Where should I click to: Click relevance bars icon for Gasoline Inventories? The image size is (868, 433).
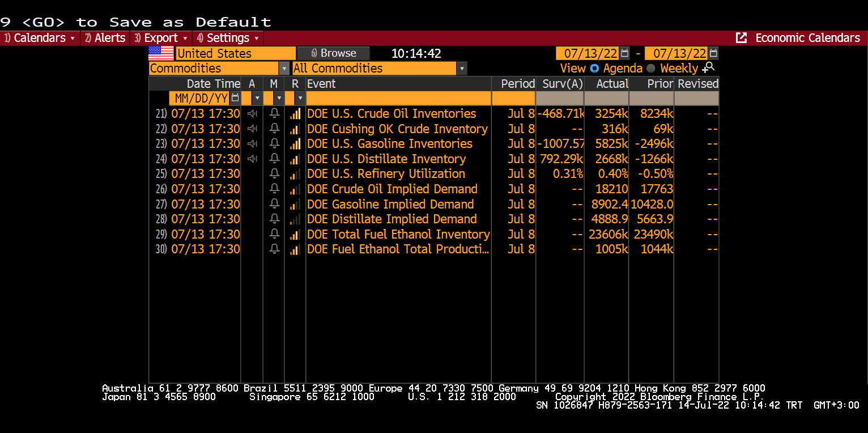point(295,144)
